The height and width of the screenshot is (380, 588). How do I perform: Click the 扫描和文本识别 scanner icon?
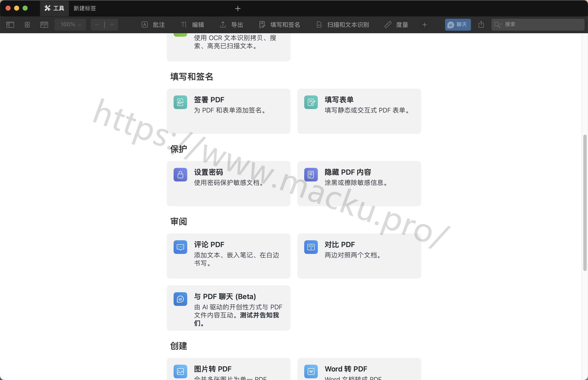pyautogui.click(x=319, y=24)
